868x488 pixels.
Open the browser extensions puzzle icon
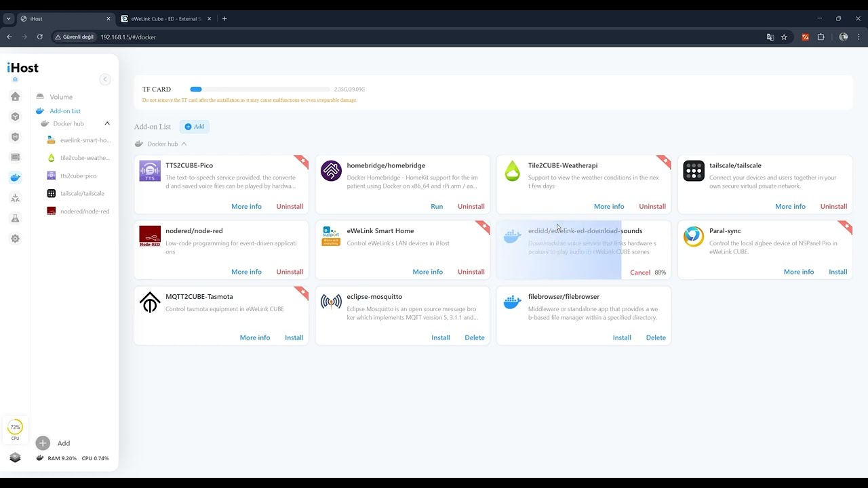point(821,37)
